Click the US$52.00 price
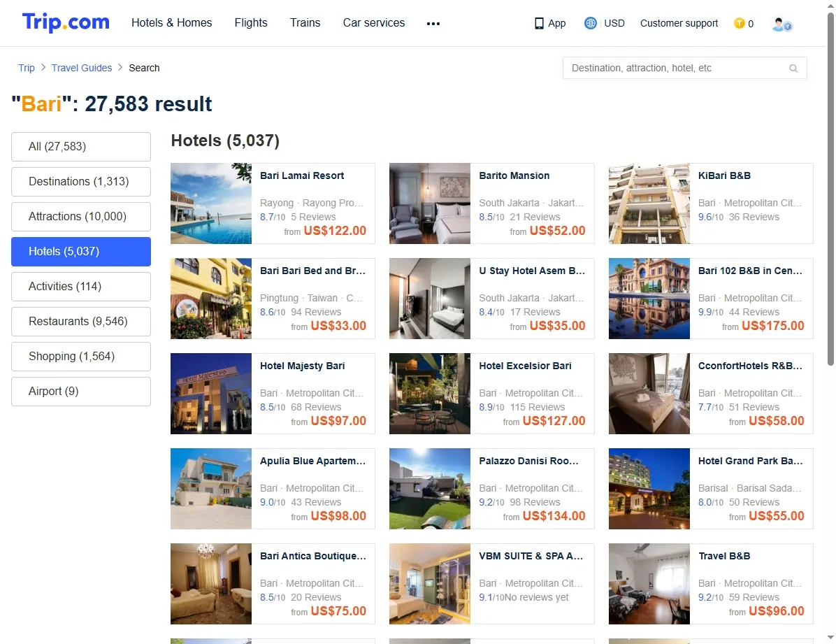This screenshot has width=836, height=644. point(557,231)
